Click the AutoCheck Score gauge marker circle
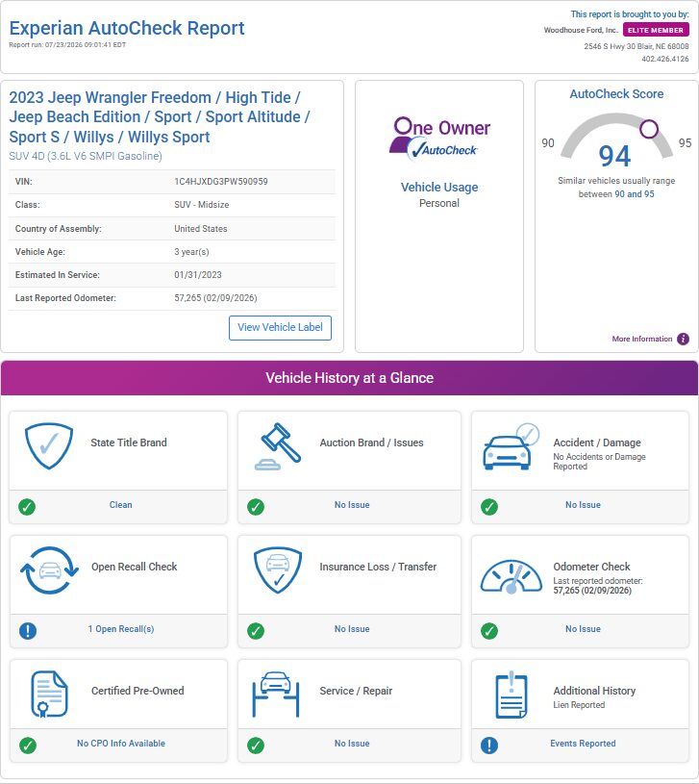Screen dimensions: 699x784 (x=649, y=129)
